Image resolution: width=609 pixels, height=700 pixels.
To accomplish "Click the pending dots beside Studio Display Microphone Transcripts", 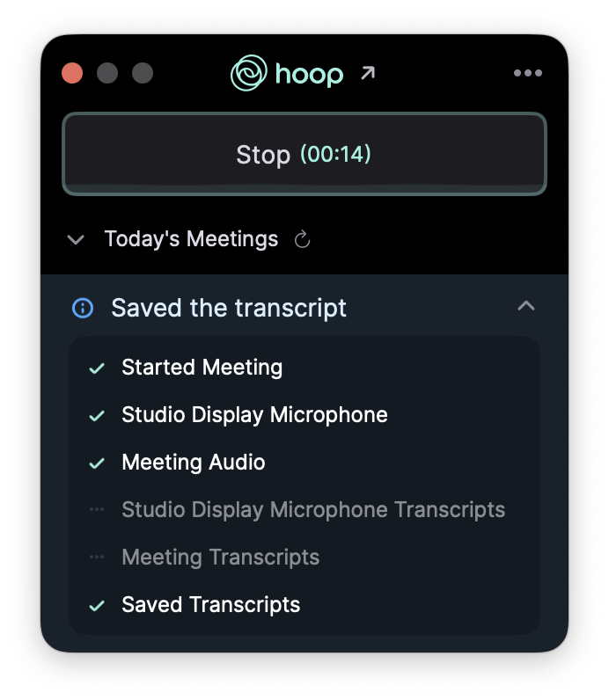I will click(97, 509).
